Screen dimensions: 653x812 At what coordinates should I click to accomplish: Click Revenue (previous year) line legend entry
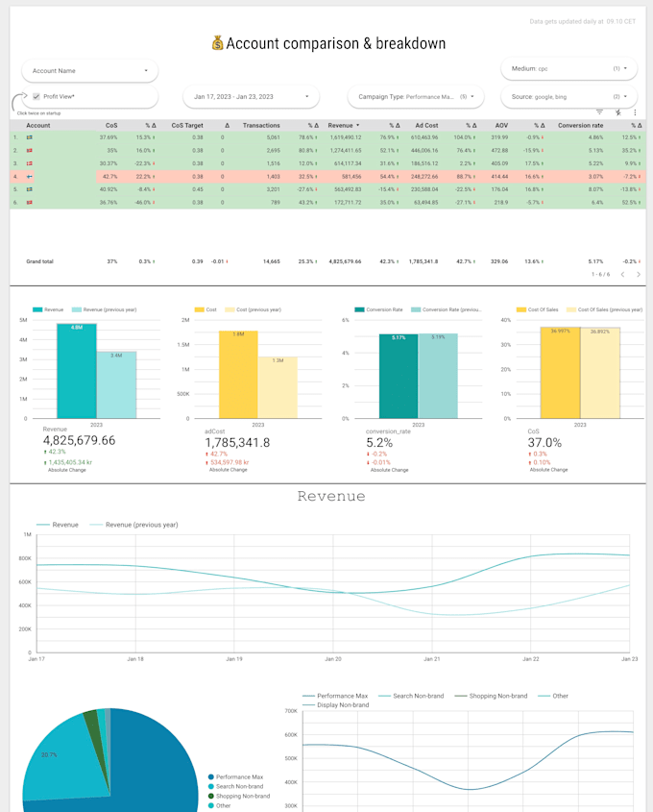133,525
